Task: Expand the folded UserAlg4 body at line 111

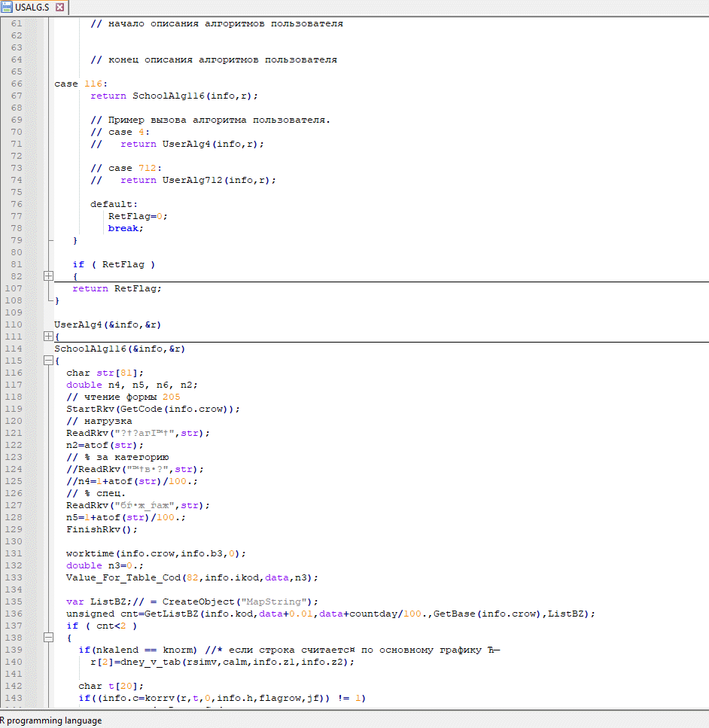Action: pyautogui.click(x=48, y=337)
